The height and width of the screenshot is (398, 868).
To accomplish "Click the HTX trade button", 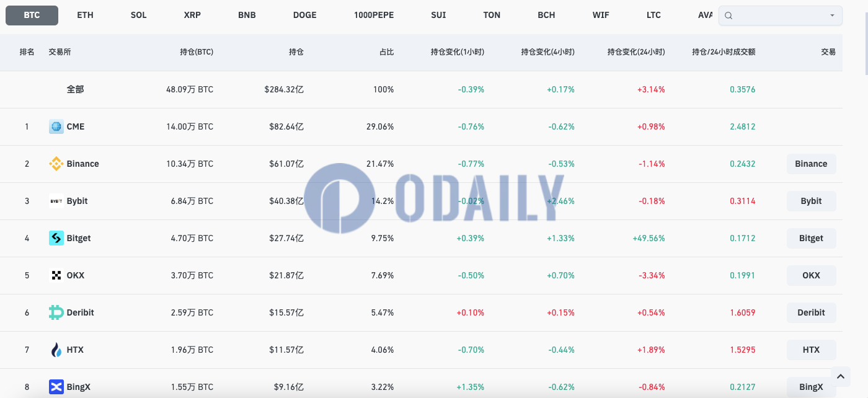I will click(811, 350).
